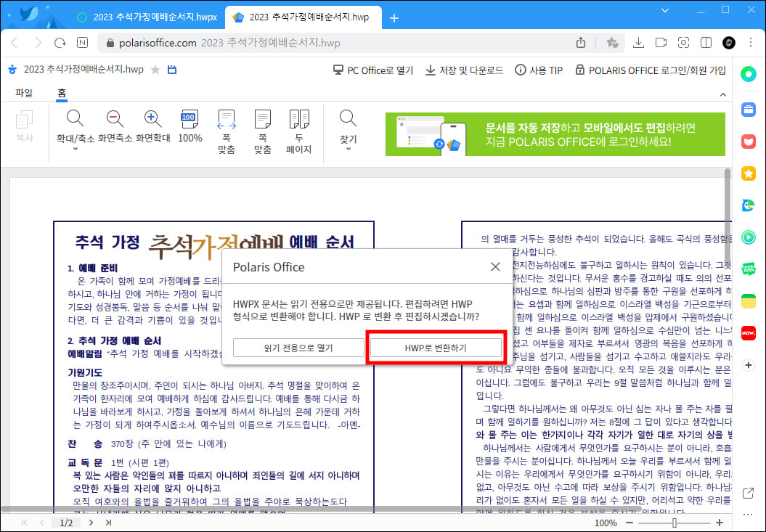Open the blue briefcase sidebar icon
Viewport: 766px width, 532px height.
(749, 109)
